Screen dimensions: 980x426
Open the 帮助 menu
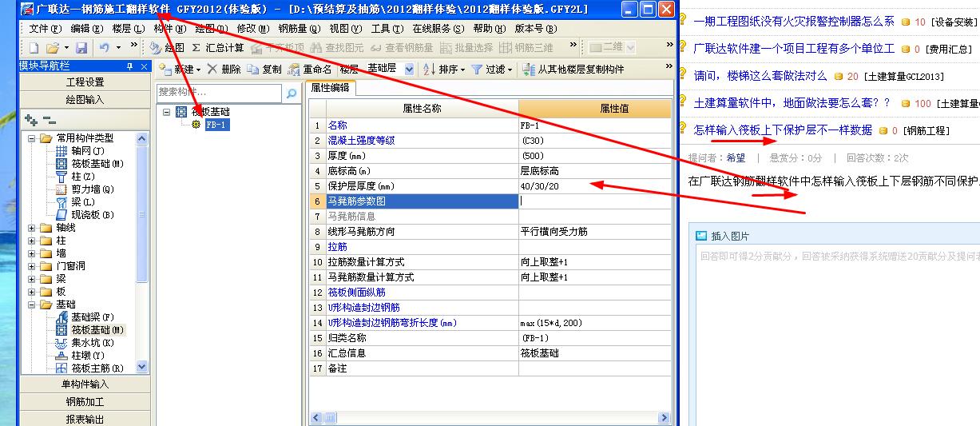(x=489, y=28)
